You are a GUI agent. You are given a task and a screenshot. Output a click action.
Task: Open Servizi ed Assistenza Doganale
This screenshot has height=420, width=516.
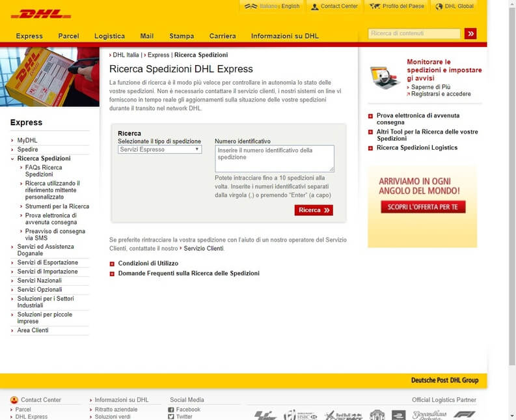(x=46, y=250)
